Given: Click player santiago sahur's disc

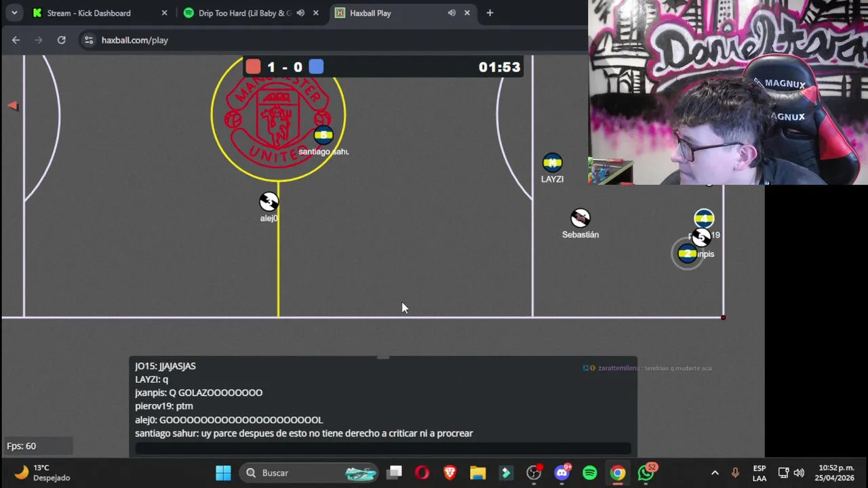Looking at the screenshot, I should 323,135.
